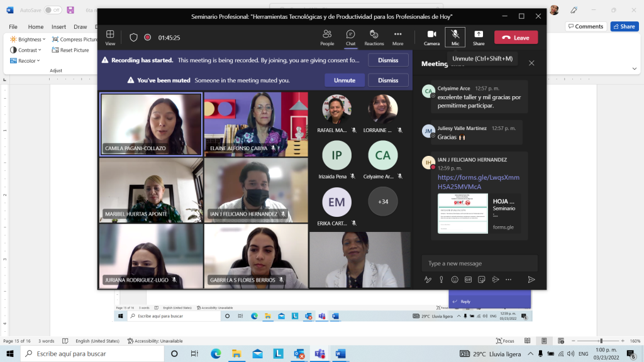The image size is (644, 362).
Task: Open the File menu in Word
Action: (x=13, y=26)
